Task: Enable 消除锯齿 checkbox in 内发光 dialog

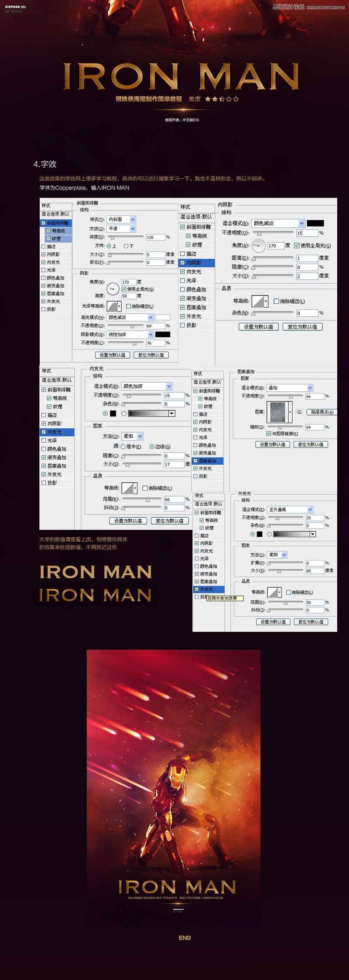Action: (145, 488)
